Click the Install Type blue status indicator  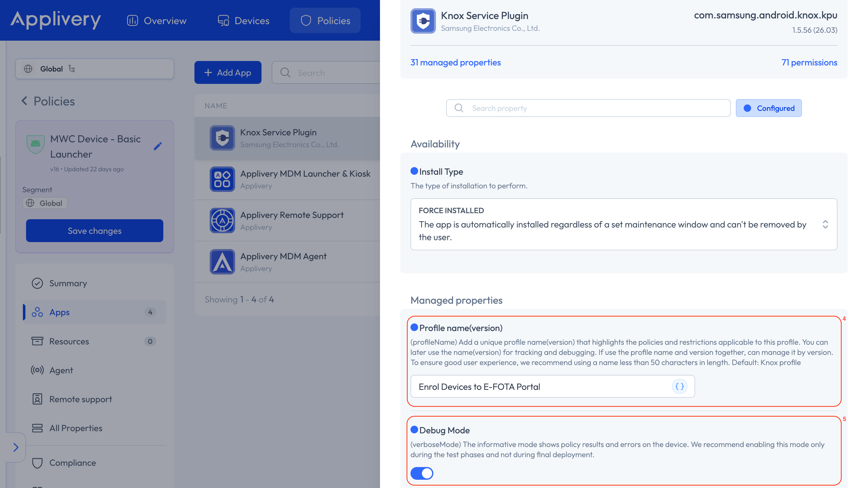(x=414, y=171)
